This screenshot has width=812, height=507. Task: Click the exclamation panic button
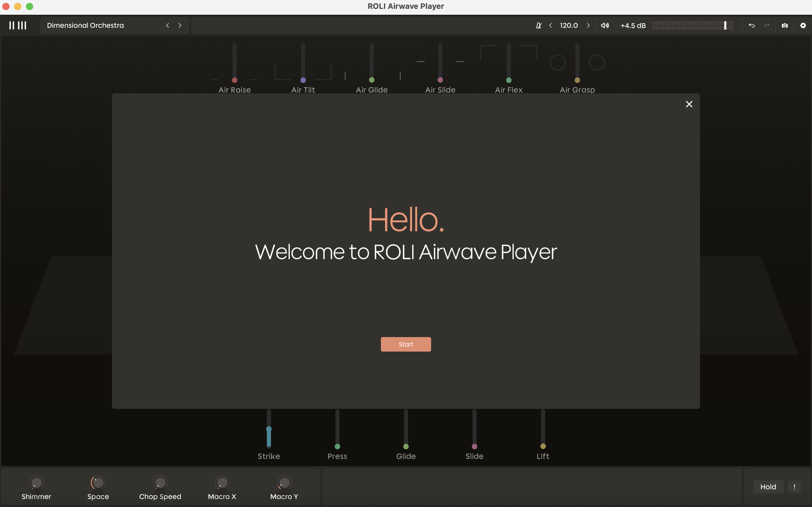pos(794,487)
